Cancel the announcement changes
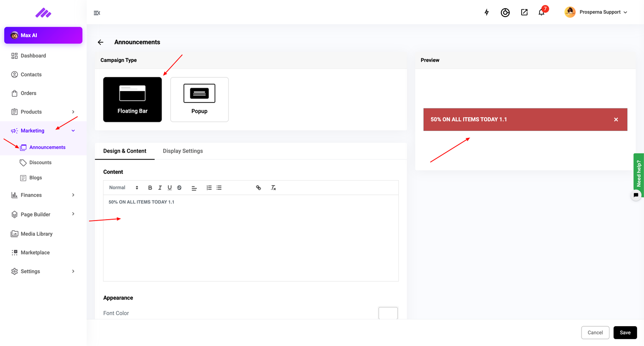The image size is (644, 346). point(595,333)
